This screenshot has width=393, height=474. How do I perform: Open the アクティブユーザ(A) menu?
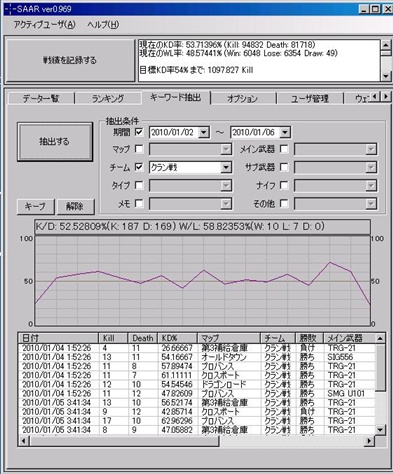pos(44,25)
